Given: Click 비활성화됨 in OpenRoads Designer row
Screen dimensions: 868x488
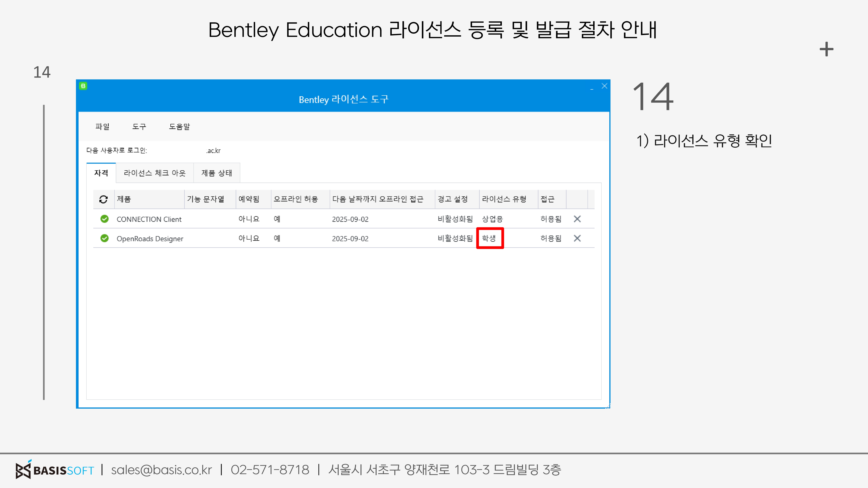Looking at the screenshot, I should (x=455, y=238).
